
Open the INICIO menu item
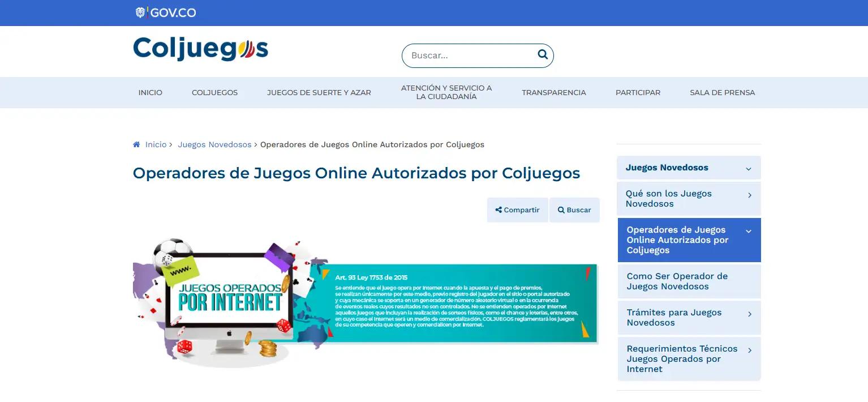tap(150, 92)
